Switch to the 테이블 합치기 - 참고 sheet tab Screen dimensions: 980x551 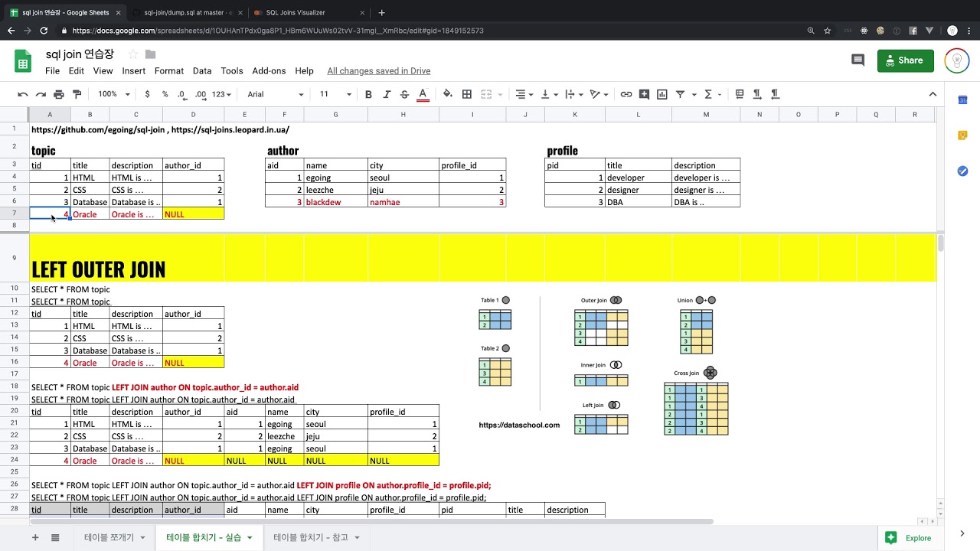315,537
